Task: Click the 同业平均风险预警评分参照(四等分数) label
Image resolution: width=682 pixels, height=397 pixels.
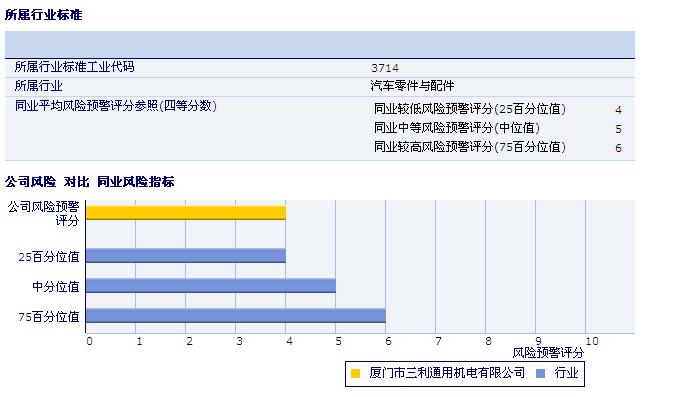Action: pyautogui.click(x=116, y=106)
